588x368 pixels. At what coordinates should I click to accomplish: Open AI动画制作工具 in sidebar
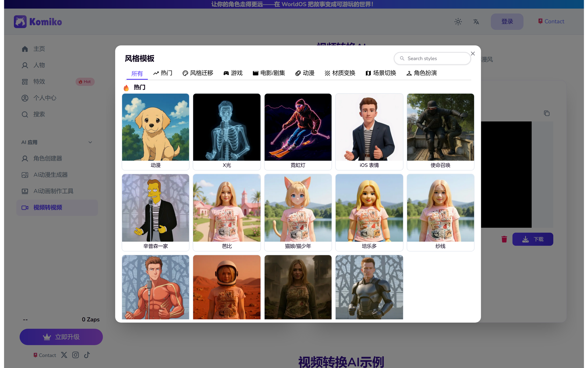[x=57, y=191]
